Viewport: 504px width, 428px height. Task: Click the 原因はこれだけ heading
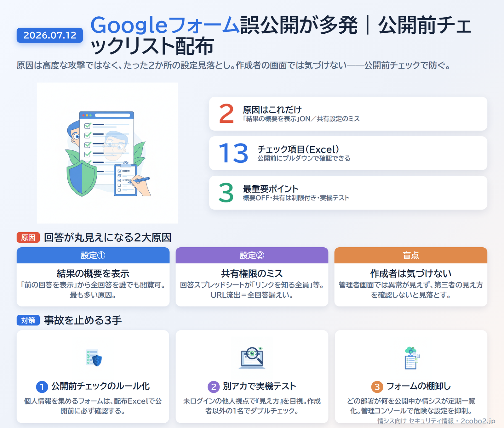point(272,110)
